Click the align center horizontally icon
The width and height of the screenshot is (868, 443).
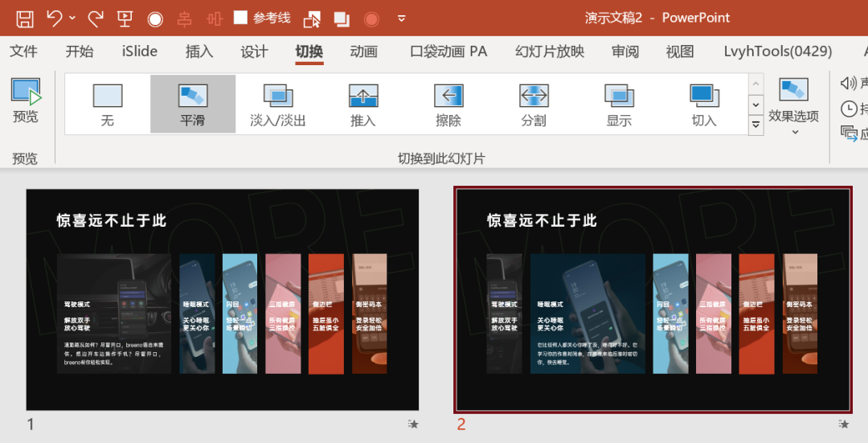[184, 19]
